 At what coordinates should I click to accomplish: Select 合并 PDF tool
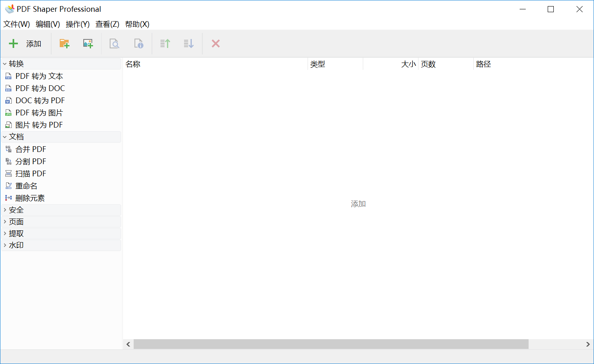(x=31, y=149)
